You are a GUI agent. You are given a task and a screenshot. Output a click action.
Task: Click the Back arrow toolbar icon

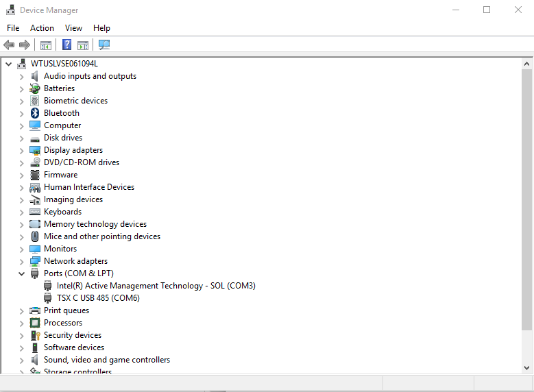pyautogui.click(x=9, y=45)
